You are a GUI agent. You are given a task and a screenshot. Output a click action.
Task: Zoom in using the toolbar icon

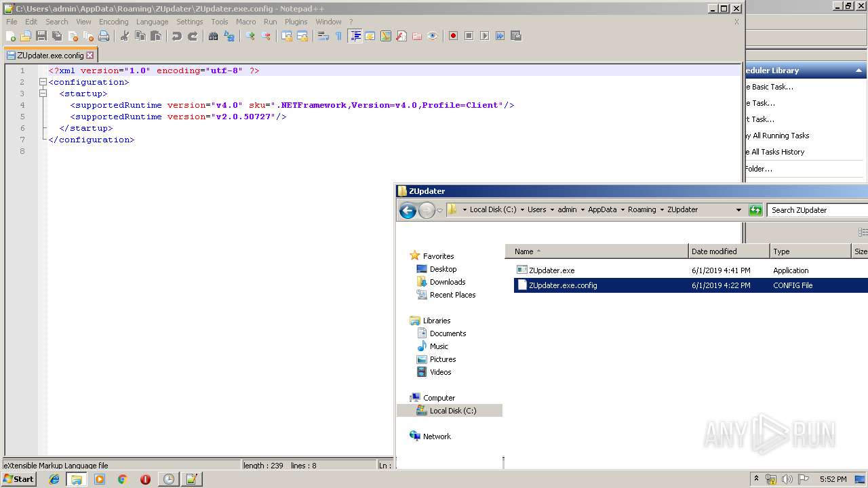tap(250, 36)
